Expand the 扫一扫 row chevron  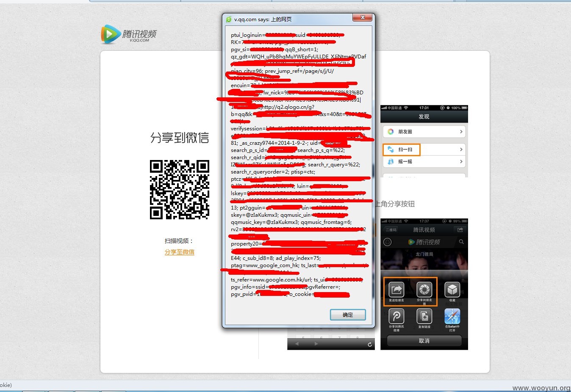pos(461,149)
